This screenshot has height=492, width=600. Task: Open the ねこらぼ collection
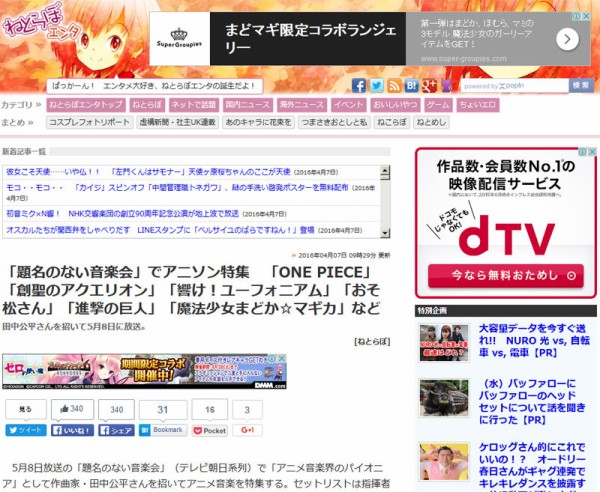391,122
